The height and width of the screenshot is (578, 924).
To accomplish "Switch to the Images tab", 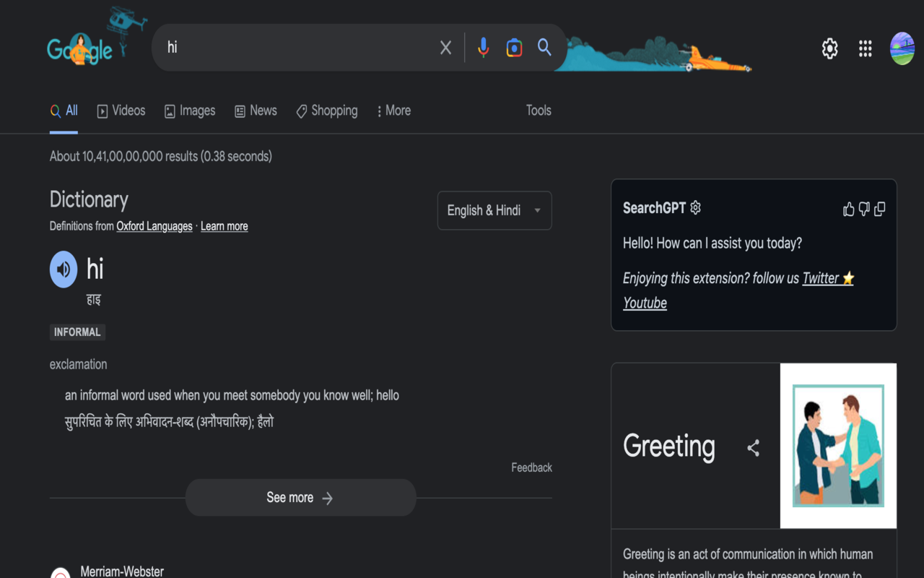I will tap(190, 111).
